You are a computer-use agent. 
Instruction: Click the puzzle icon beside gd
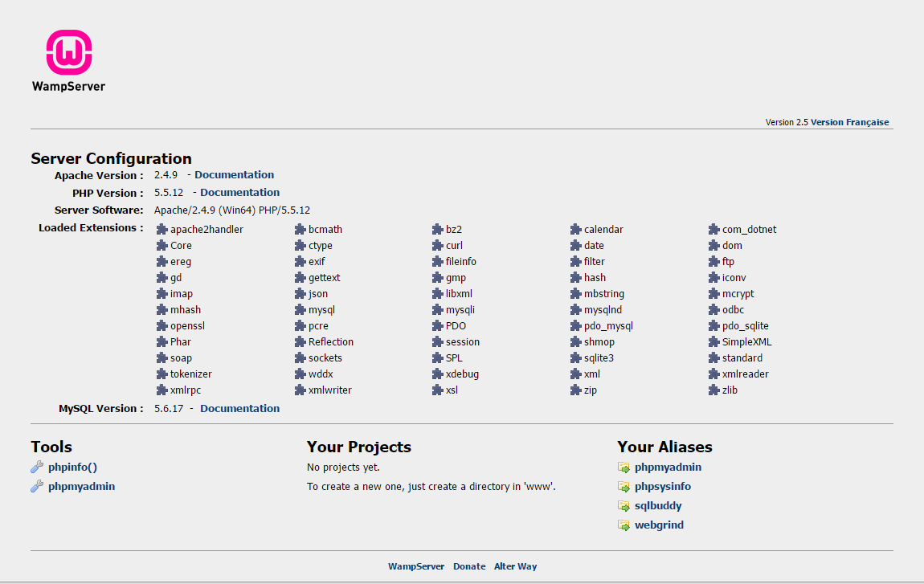[x=162, y=278]
